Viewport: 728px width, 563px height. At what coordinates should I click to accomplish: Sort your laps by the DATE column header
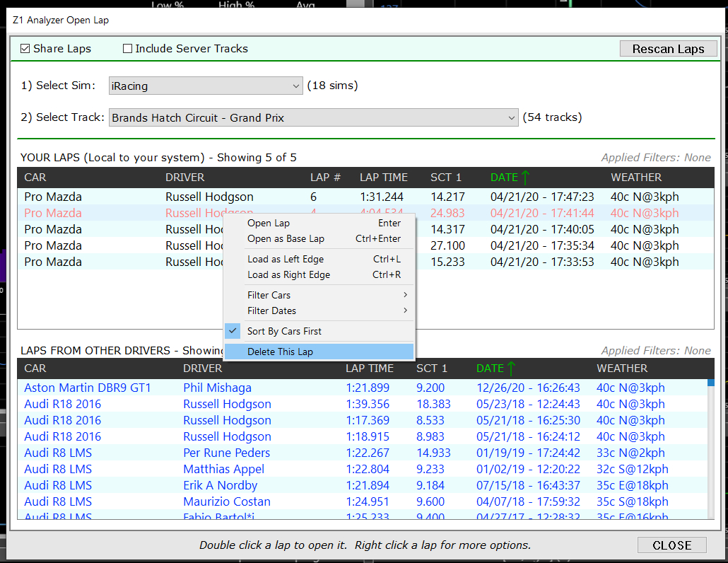[510, 178]
